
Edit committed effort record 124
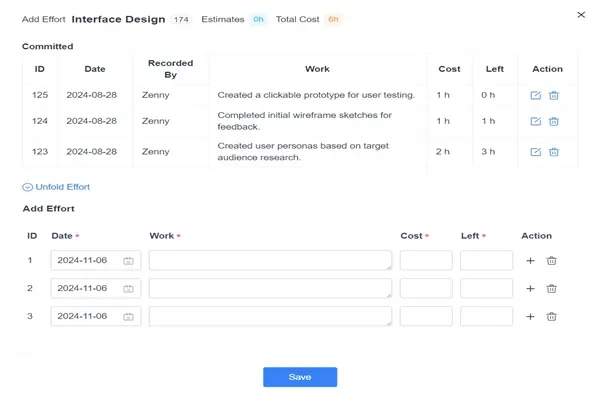click(536, 121)
